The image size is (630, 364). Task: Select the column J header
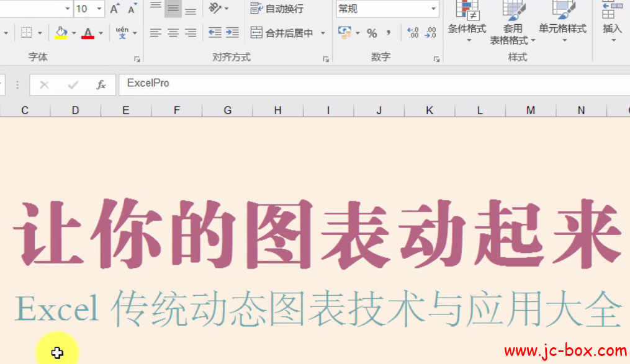tap(379, 110)
